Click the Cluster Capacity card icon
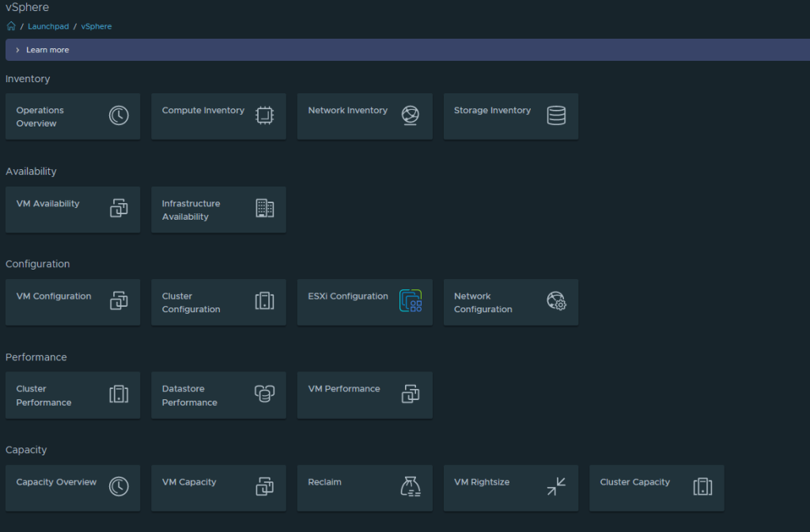 [702, 487]
